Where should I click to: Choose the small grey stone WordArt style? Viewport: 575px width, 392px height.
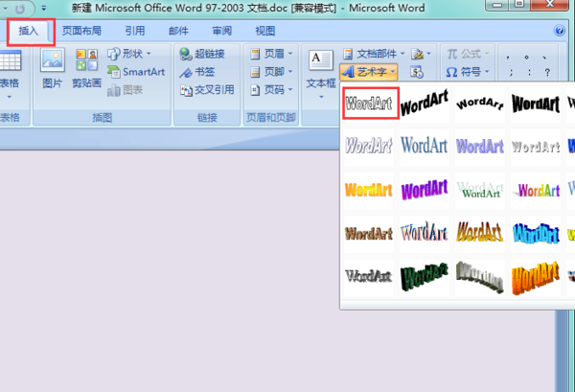pos(536,147)
